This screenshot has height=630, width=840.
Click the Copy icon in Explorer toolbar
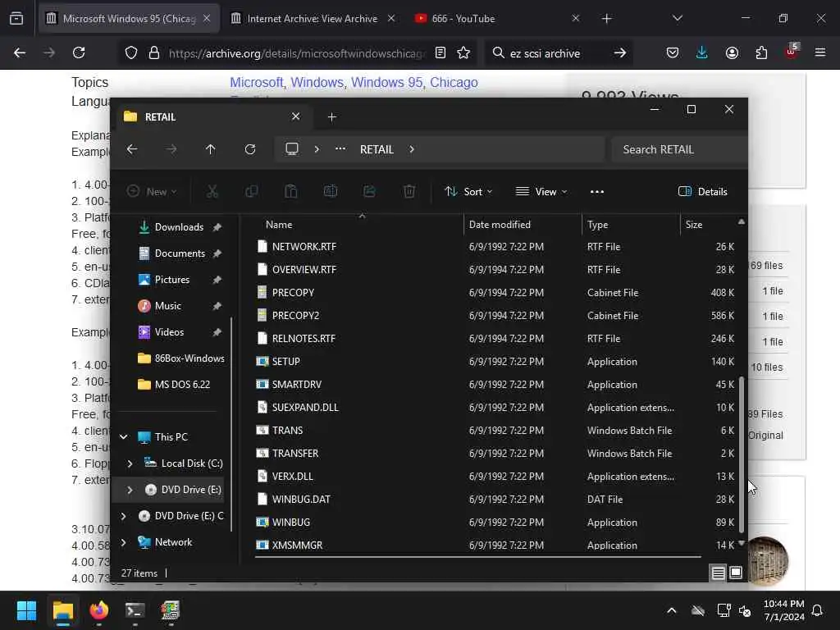tap(251, 191)
